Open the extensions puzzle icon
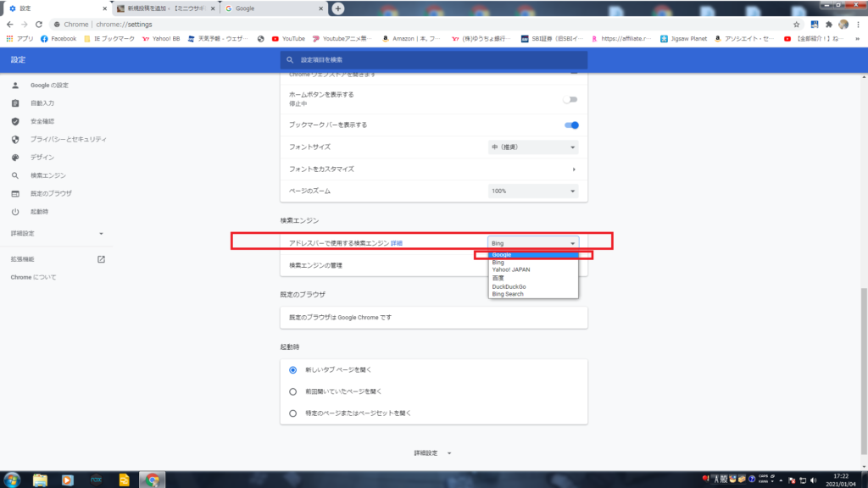 (828, 25)
